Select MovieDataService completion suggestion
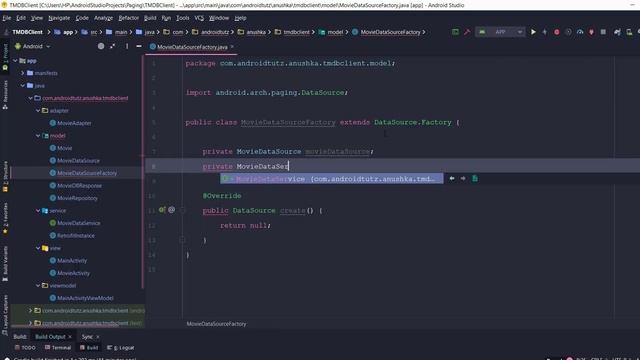The height and width of the screenshot is (360, 640). click(331, 179)
